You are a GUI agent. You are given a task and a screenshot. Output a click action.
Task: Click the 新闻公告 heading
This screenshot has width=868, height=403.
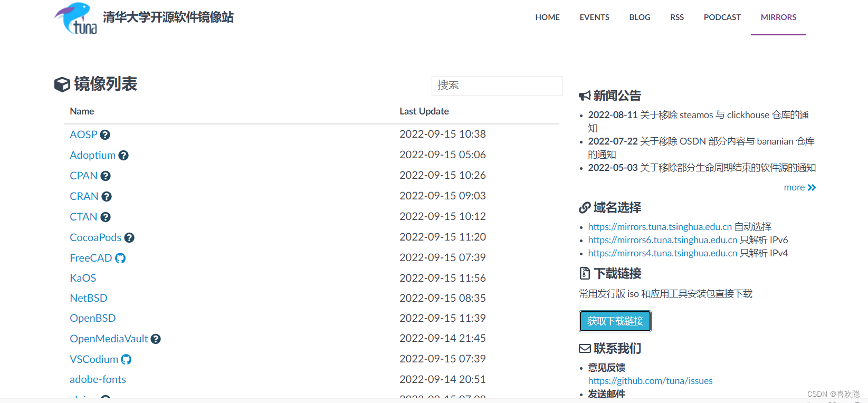617,96
